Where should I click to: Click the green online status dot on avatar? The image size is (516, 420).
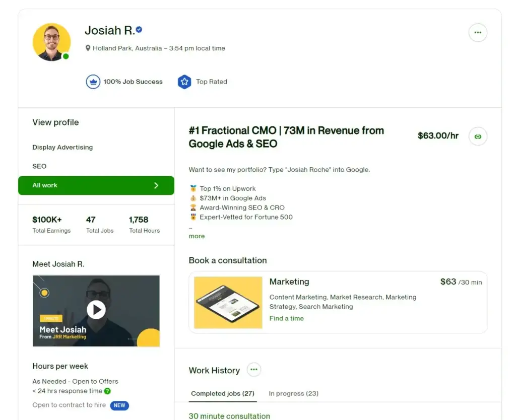pos(66,57)
